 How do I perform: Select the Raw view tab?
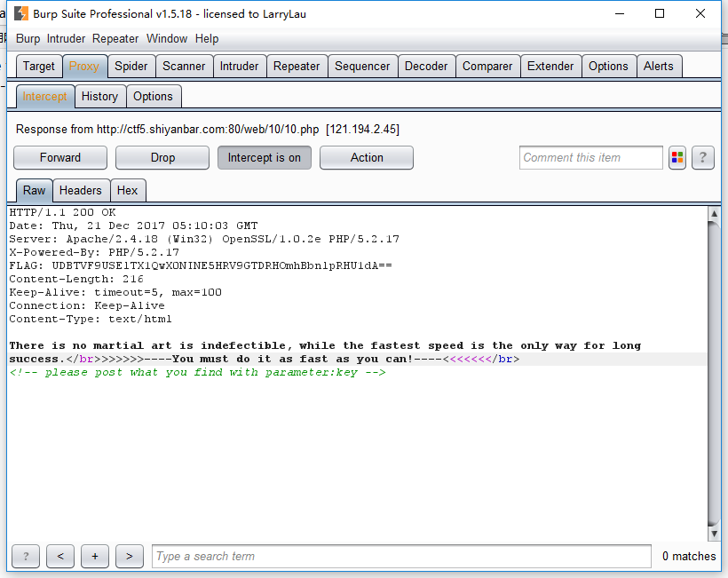pos(35,190)
